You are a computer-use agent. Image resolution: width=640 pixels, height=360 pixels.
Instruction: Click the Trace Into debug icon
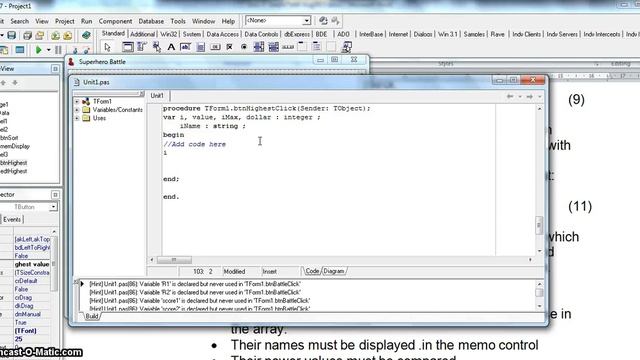click(75, 50)
